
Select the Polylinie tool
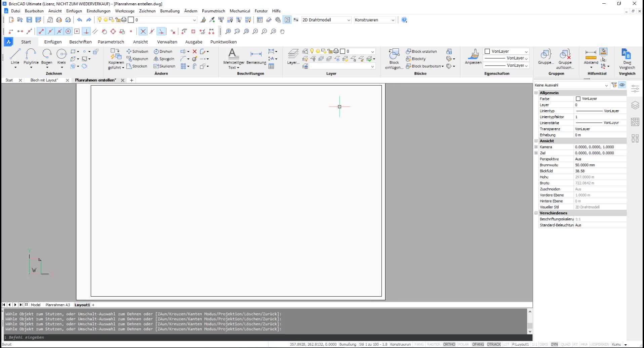31,56
